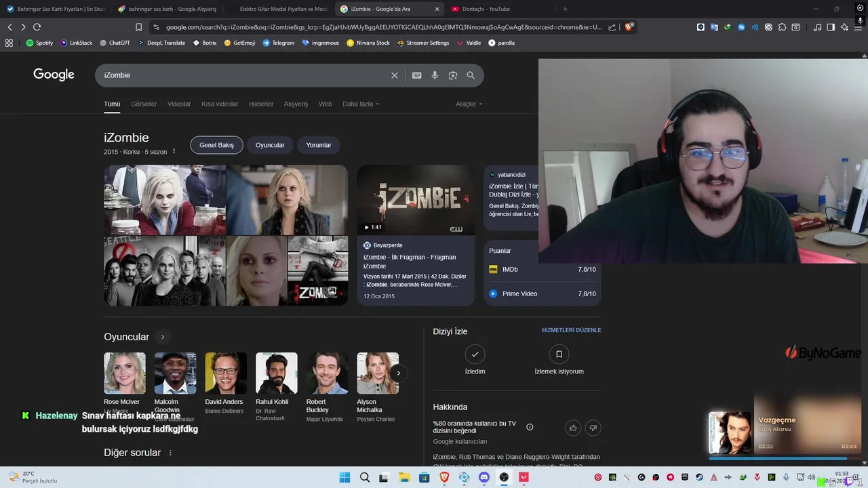Clear the iZombie search query
The width and height of the screenshot is (868, 488).
[x=395, y=75]
